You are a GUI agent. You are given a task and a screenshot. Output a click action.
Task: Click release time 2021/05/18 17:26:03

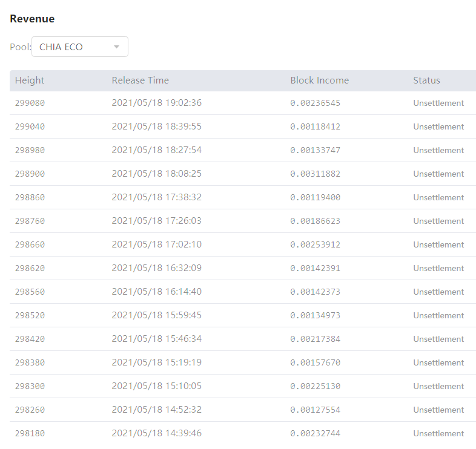tap(157, 221)
